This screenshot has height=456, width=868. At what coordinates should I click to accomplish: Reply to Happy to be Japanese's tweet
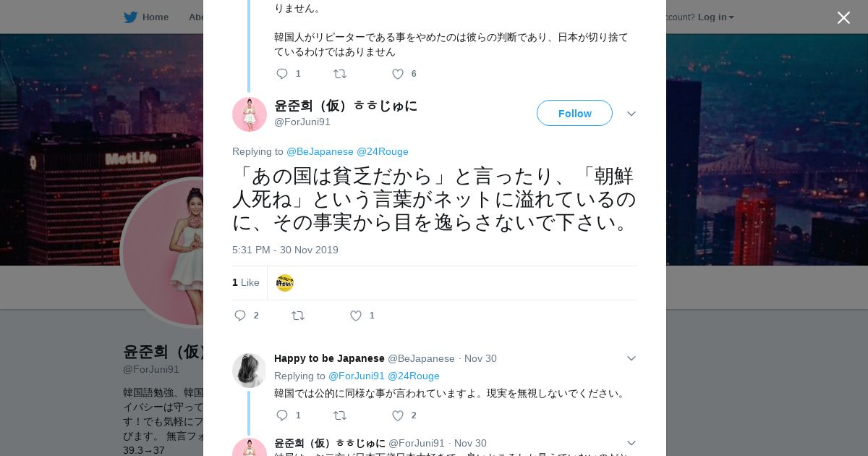[282, 415]
